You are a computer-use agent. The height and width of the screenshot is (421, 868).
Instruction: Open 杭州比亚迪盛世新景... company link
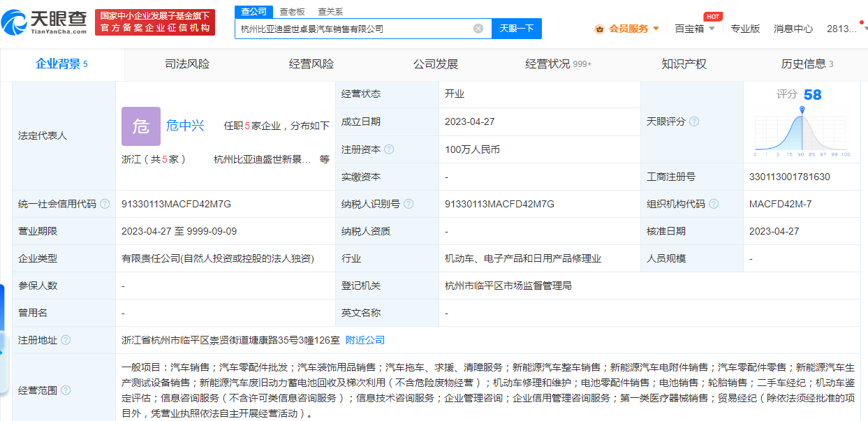point(263,159)
